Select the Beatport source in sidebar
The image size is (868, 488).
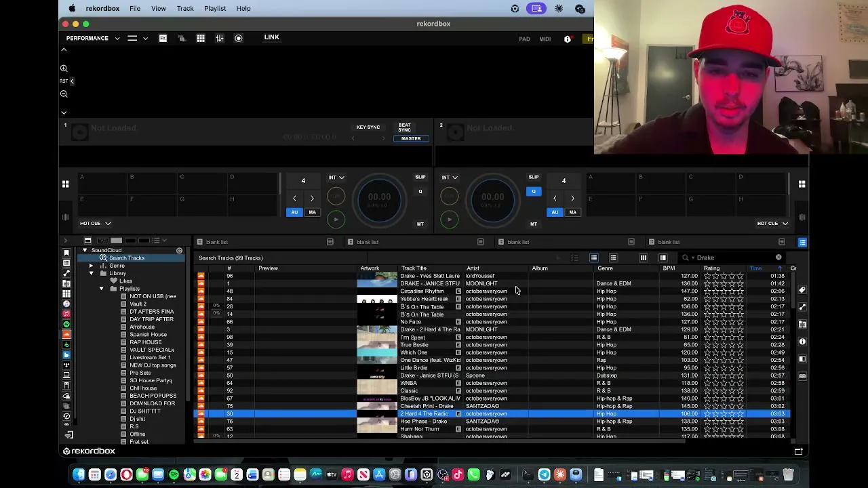[66, 344]
